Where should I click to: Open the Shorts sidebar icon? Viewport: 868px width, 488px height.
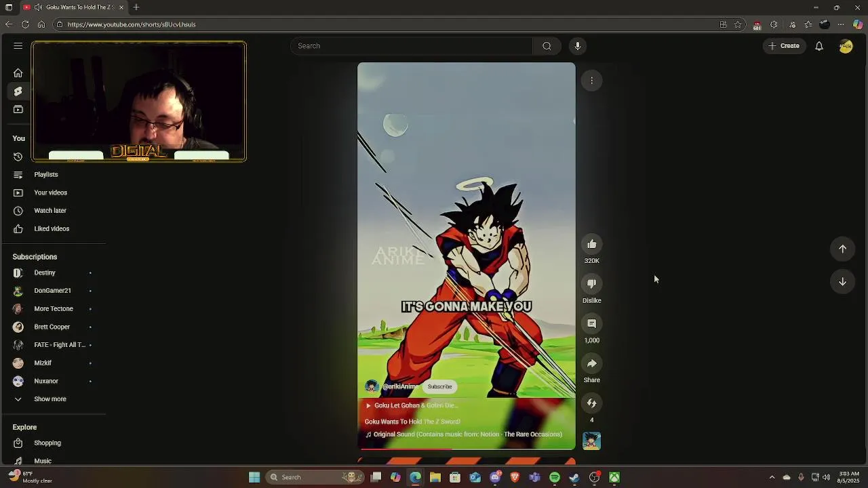(18, 91)
